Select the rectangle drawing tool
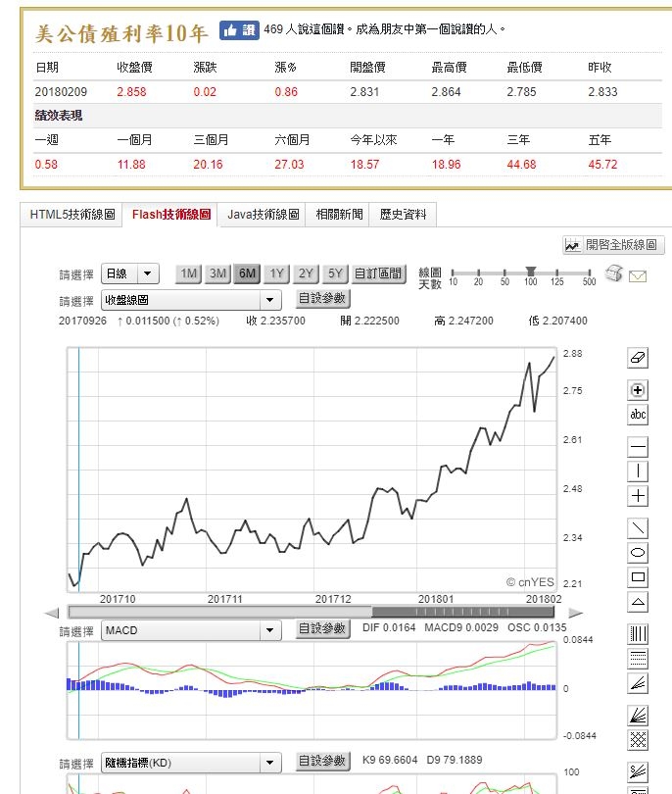This screenshot has width=672, height=794. point(638,576)
